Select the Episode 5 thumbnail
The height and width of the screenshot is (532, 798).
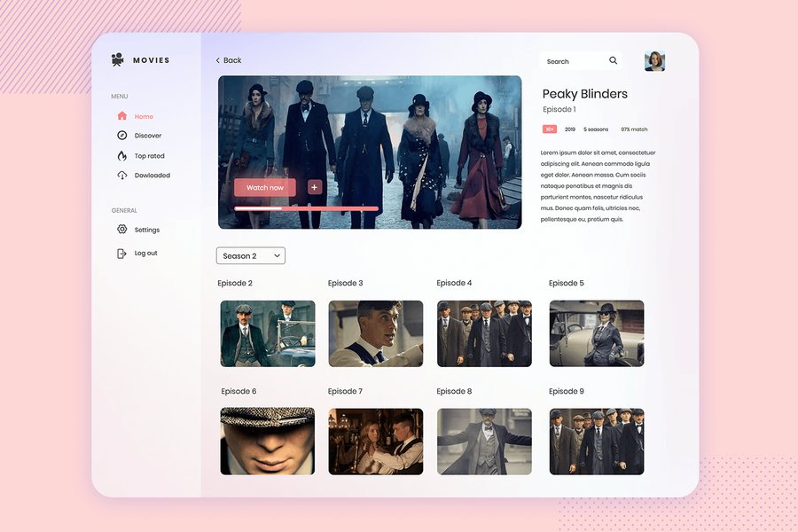pyautogui.click(x=597, y=333)
